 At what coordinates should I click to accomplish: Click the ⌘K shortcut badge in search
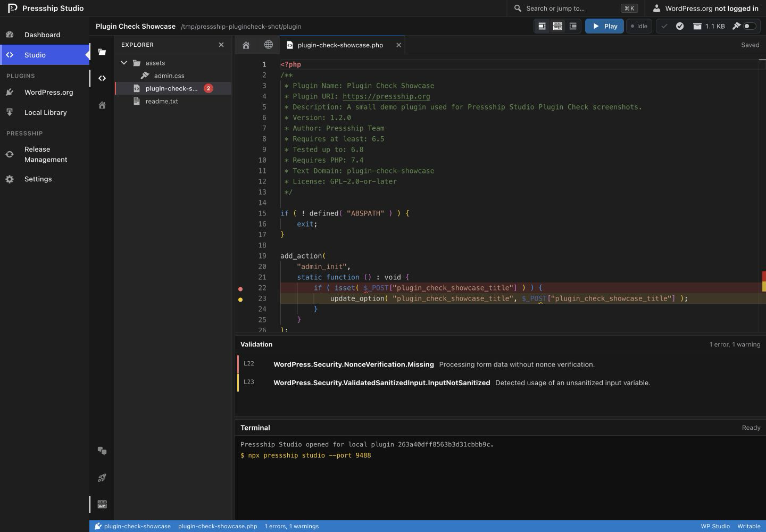[629, 8]
